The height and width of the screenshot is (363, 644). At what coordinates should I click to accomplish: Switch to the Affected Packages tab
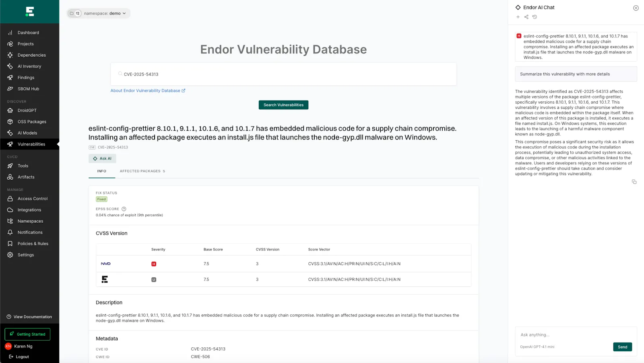[142, 171]
